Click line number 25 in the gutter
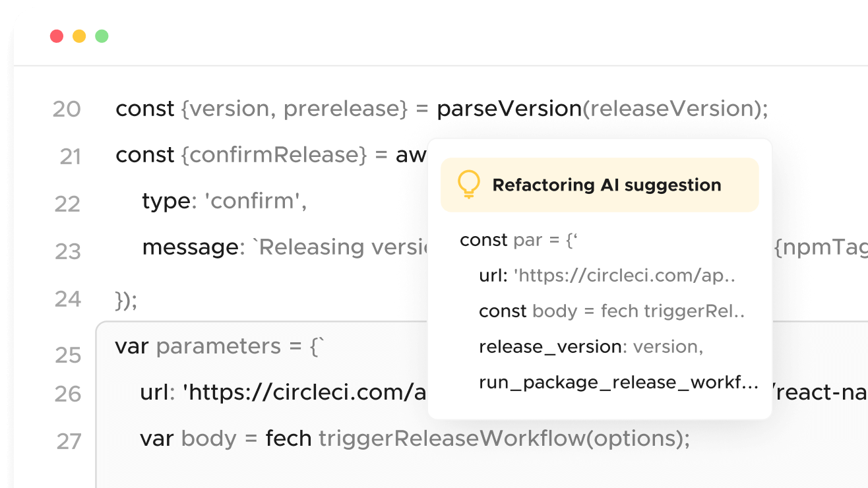The image size is (868, 488). click(68, 355)
